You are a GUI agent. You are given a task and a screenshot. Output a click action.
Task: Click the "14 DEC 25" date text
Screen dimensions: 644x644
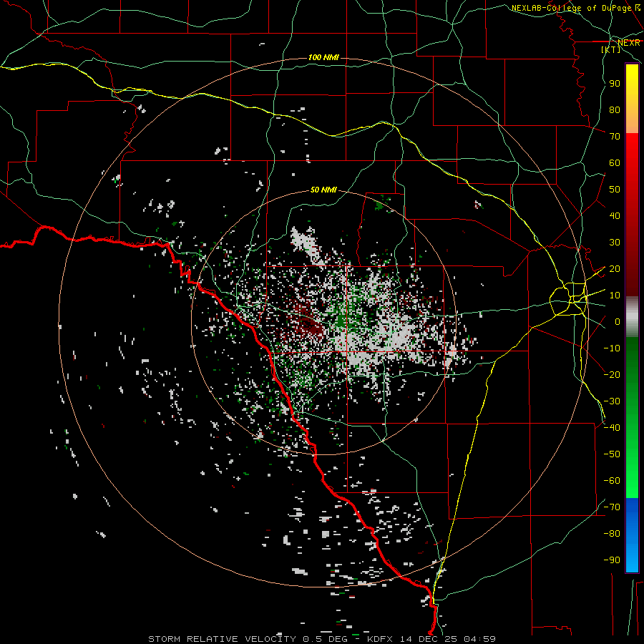[428, 639]
